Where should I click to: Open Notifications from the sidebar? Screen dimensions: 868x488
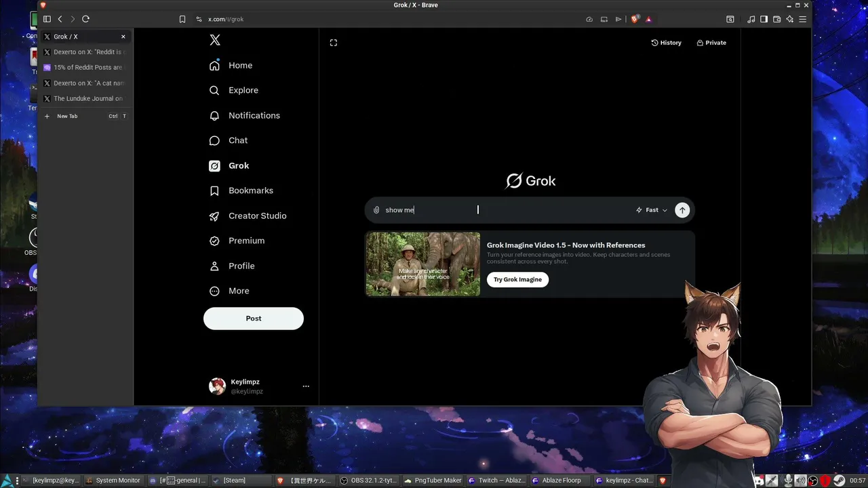coord(245,115)
